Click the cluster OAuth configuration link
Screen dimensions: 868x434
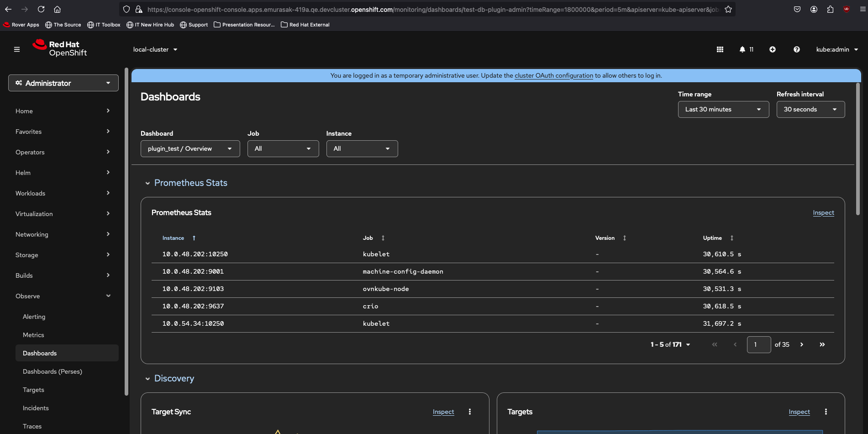[554, 76]
